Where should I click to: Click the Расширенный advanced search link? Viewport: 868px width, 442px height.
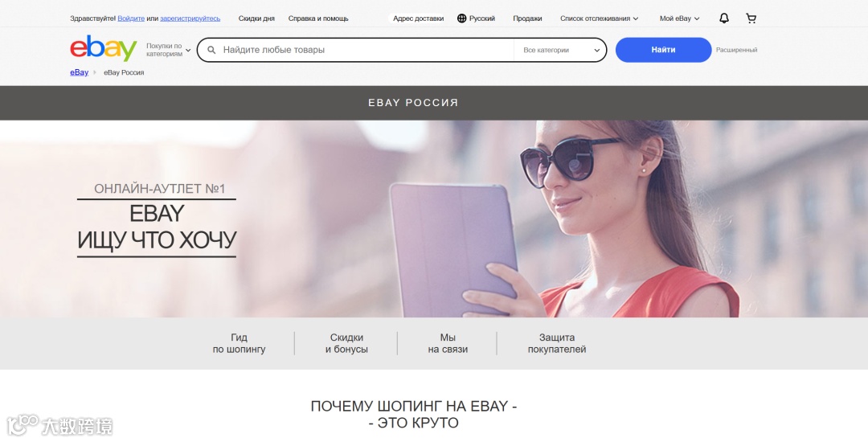(x=736, y=50)
